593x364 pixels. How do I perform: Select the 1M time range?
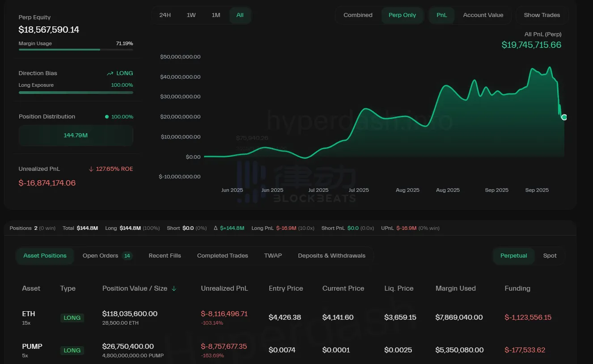216,15
